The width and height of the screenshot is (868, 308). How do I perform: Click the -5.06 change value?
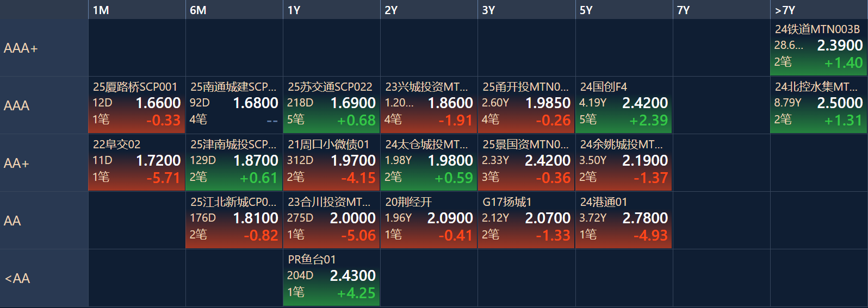pos(358,236)
